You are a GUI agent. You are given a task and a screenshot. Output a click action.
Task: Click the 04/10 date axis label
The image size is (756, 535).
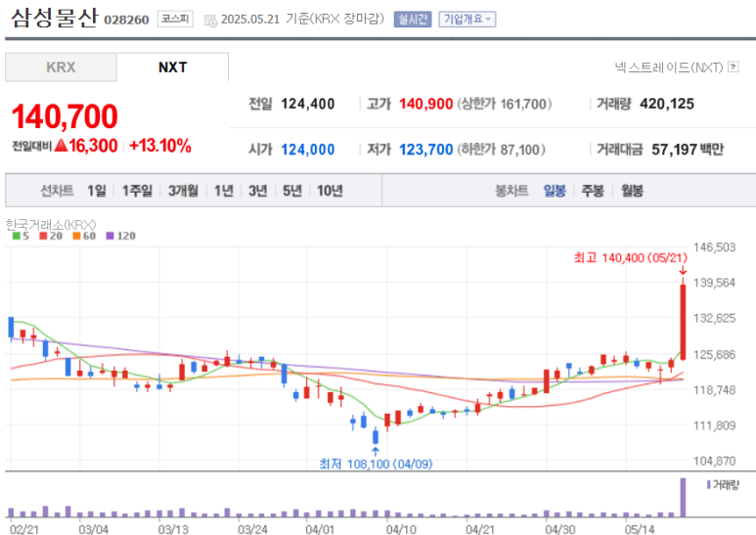click(401, 529)
